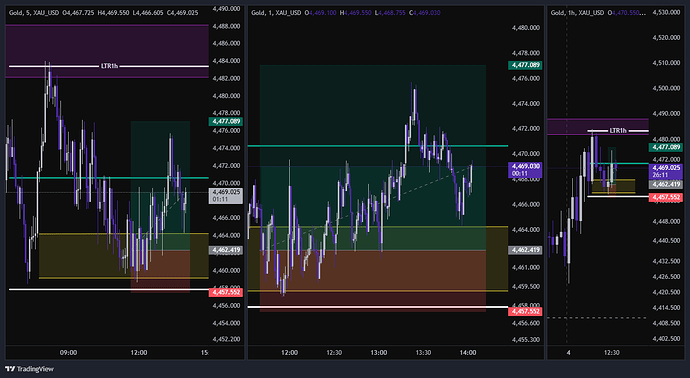Click the 4,402.500 axis label in 1h chart
This screenshot has width=690, height=378.
[x=667, y=338]
